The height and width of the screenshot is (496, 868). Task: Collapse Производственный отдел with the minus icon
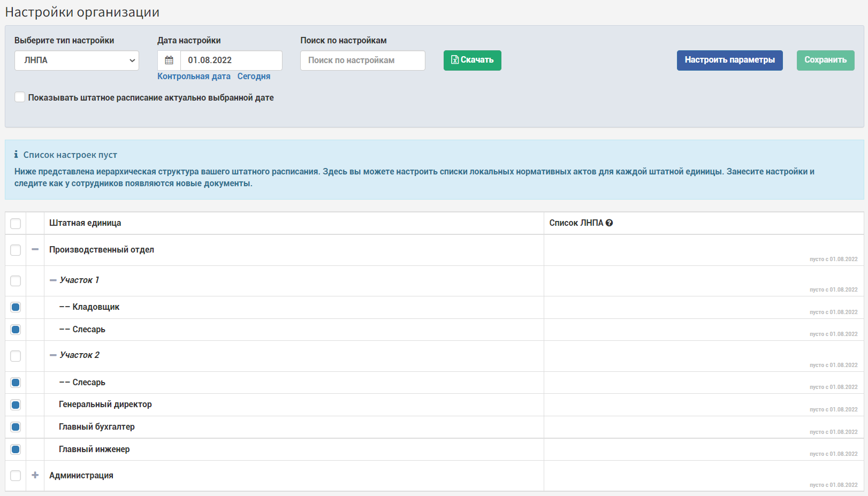pos(35,249)
